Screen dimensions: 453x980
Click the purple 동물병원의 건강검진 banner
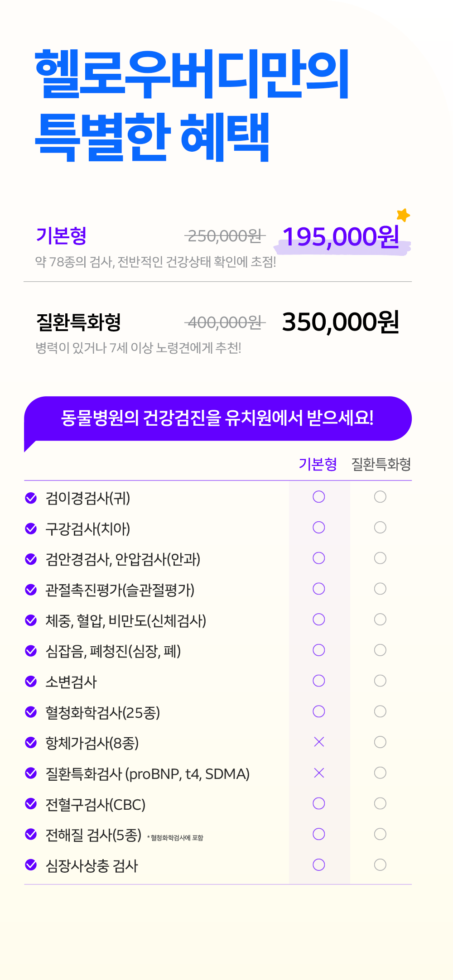click(x=217, y=418)
